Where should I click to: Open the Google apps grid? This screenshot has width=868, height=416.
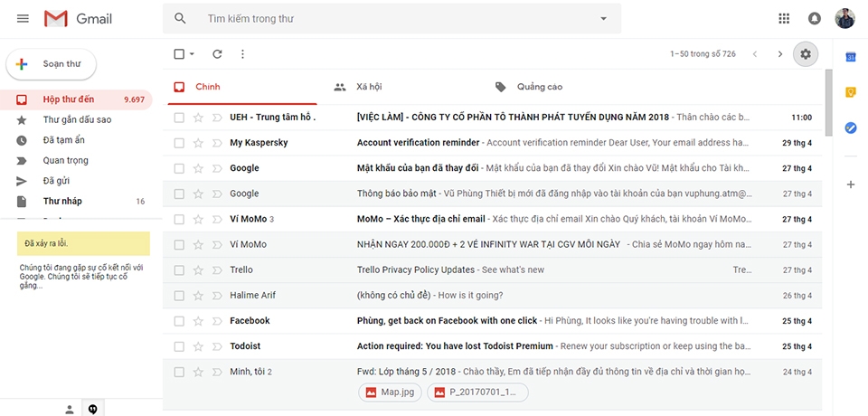[x=784, y=18]
